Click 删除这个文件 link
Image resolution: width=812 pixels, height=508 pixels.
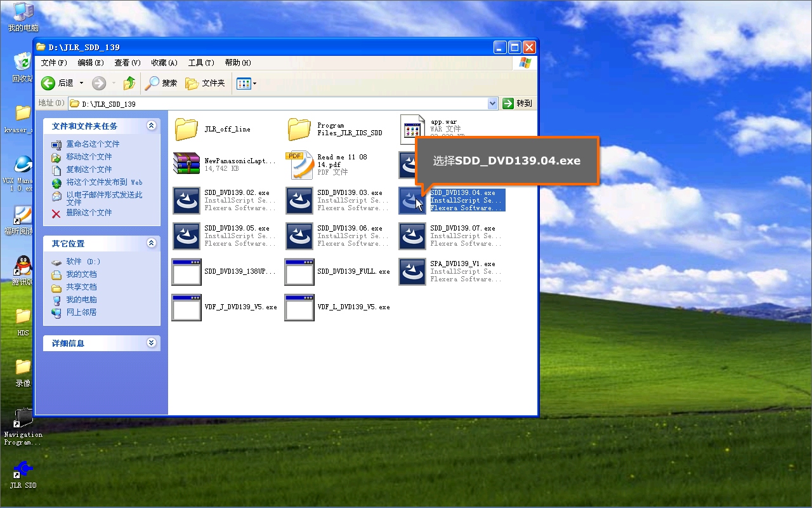click(89, 213)
